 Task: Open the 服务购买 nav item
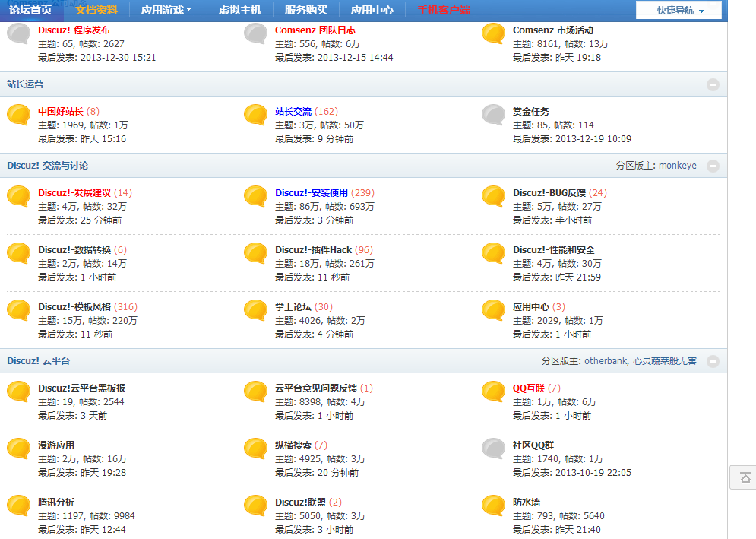[306, 10]
